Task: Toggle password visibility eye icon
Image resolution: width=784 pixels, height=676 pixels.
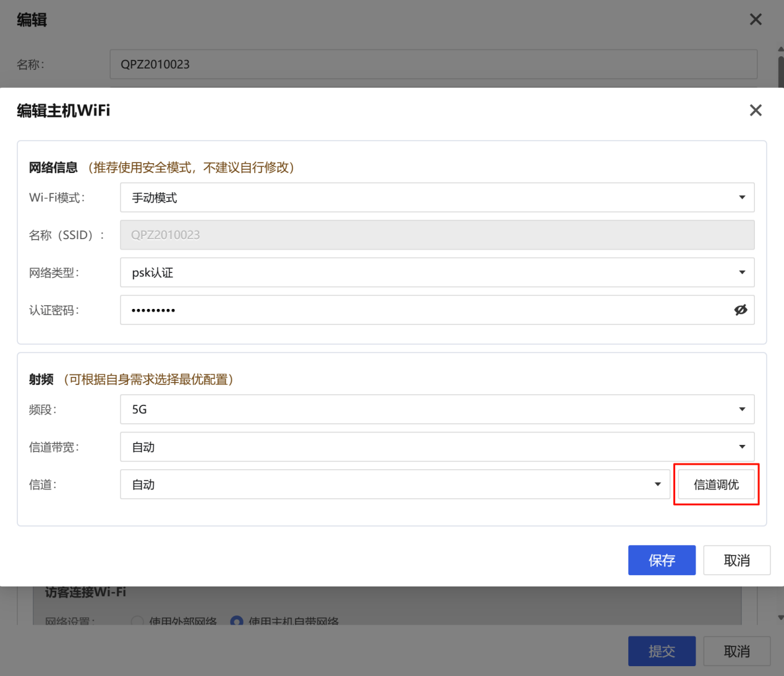Action: click(x=740, y=310)
